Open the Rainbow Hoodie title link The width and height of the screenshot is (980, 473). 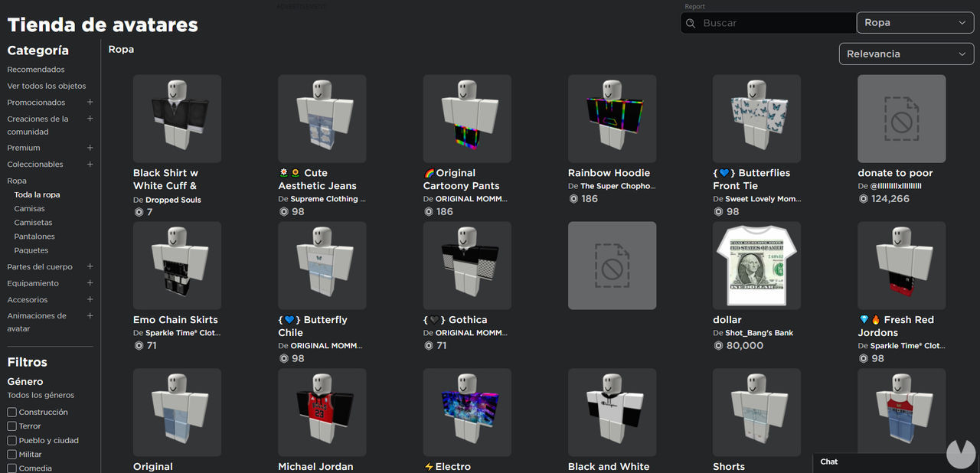(609, 173)
